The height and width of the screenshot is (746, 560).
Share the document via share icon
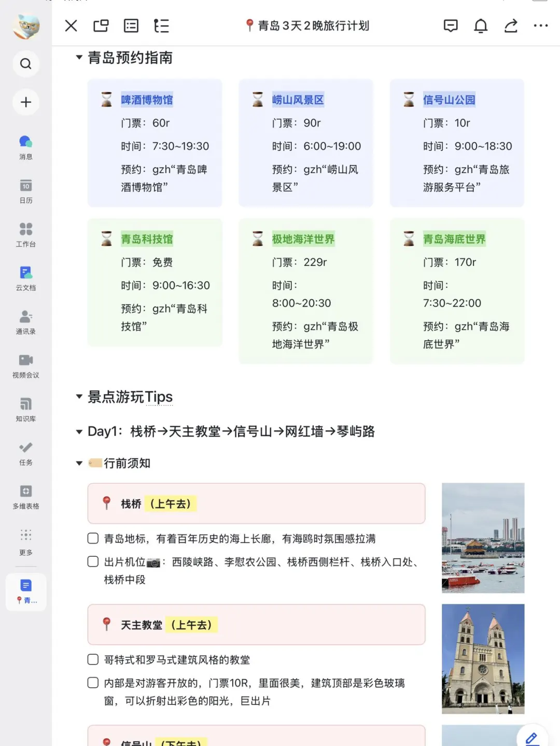click(x=511, y=25)
